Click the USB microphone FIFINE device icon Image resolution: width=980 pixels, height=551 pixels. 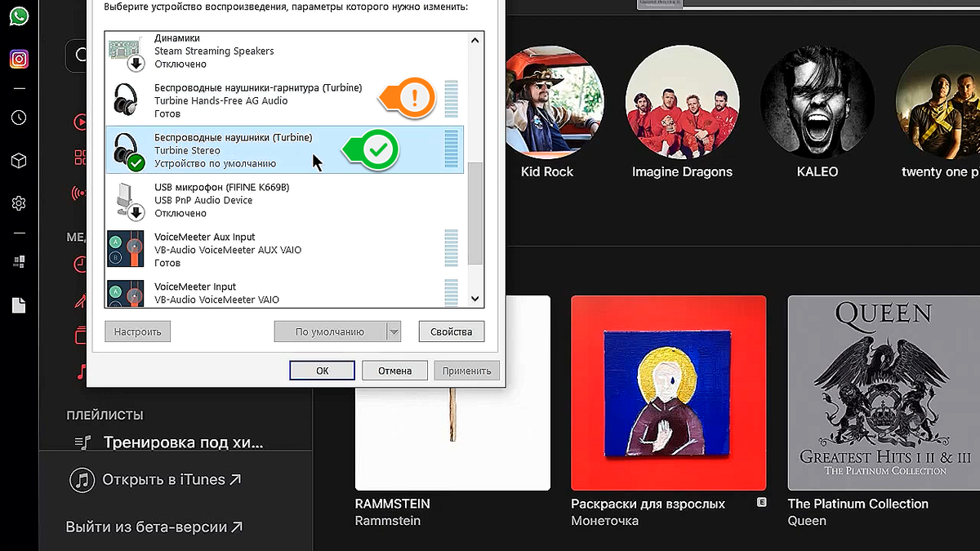point(128,201)
